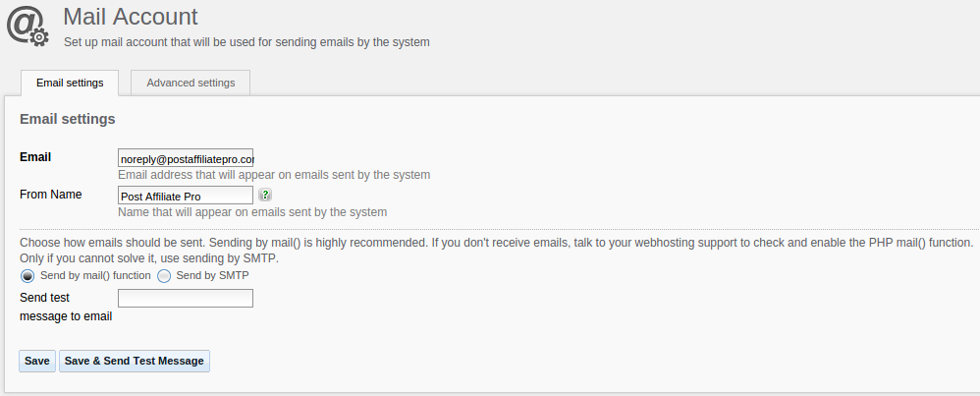Click into the Post Affiliate Pro name field
The height and width of the screenshot is (396, 980).
186,196
